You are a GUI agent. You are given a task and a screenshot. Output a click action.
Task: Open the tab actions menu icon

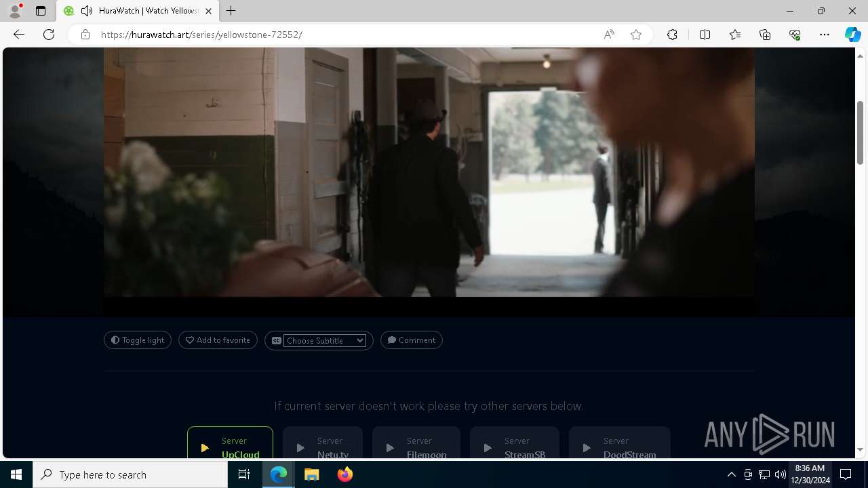41,11
